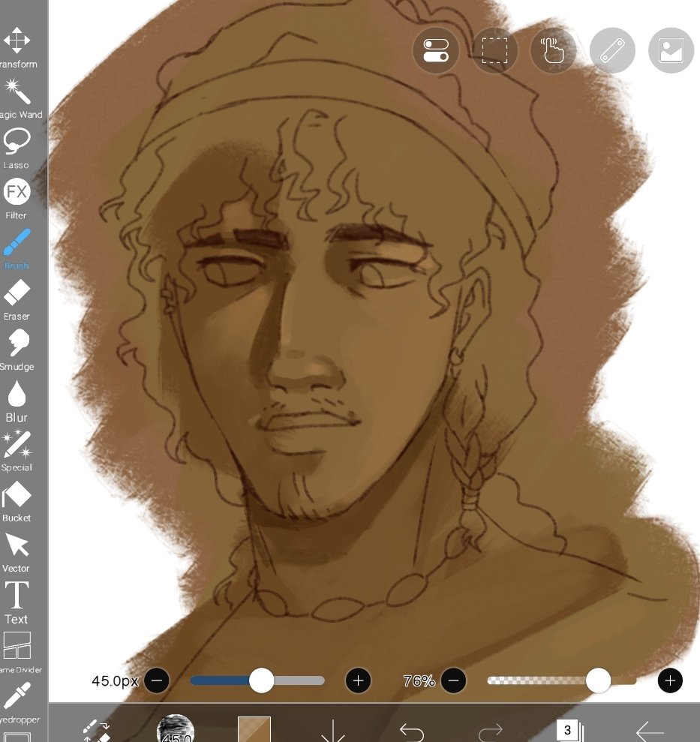Redo the last action
This screenshot has width=700, height=742.
[x=491, y=732]
